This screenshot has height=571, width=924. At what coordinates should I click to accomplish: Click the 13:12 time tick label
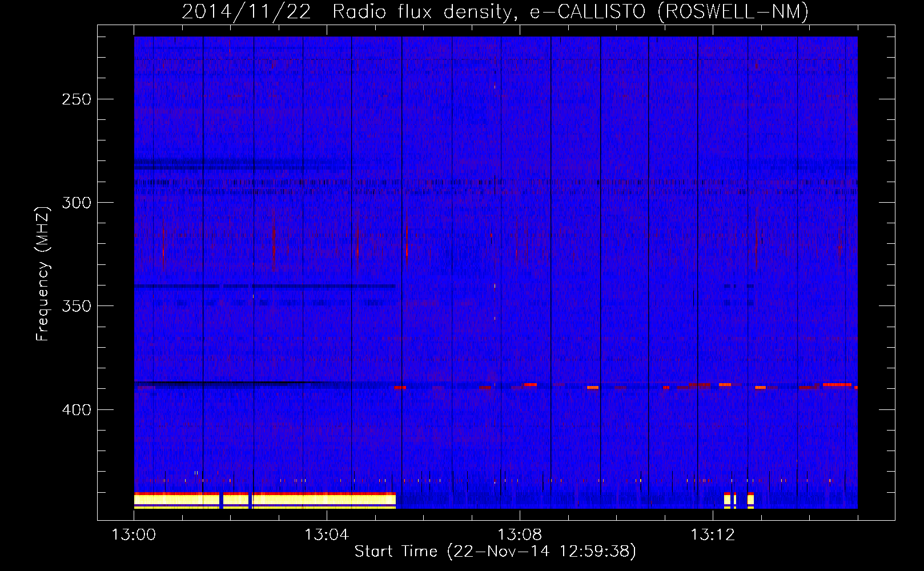coord(713,535)
